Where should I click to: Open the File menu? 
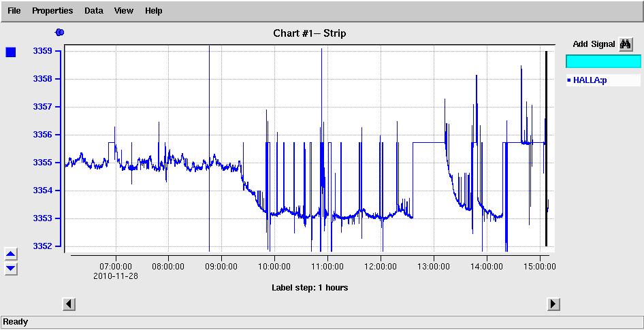(x=14, y=11)
